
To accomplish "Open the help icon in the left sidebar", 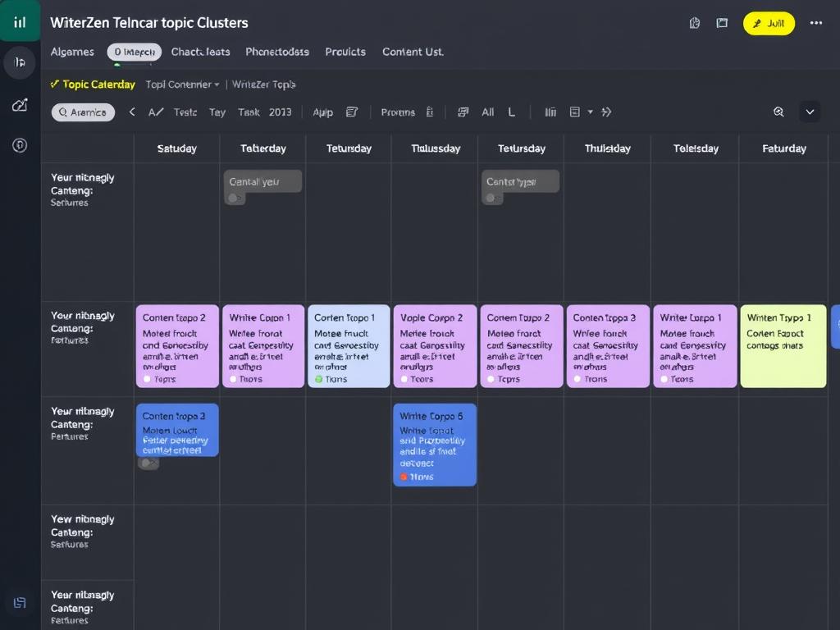I will (19, 147).
